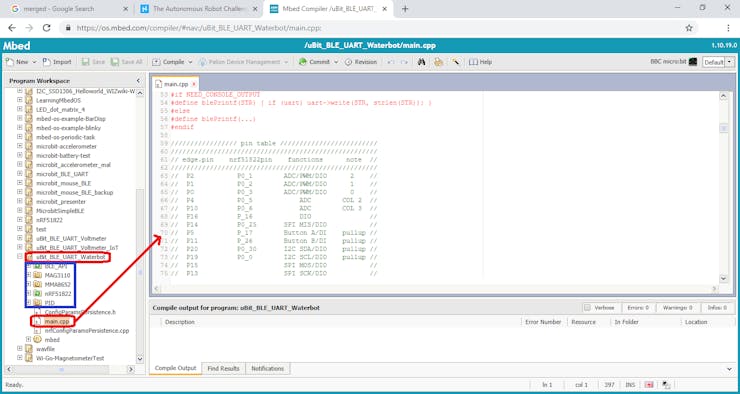Select the PID library folder

coord(50,302)
